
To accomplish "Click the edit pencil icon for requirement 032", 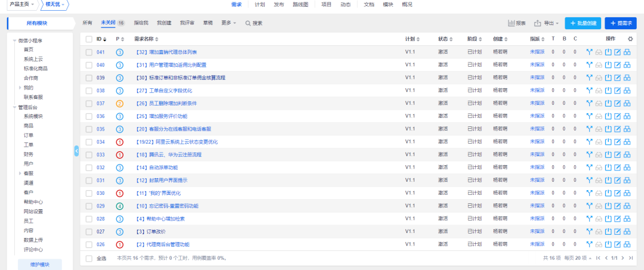I will [x=617, y=167].
